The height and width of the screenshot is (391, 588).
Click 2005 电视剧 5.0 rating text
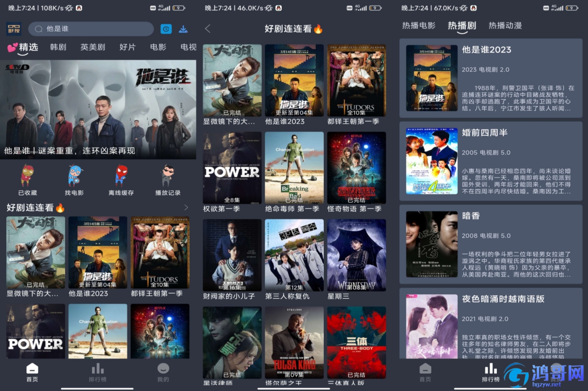(486, 153)
